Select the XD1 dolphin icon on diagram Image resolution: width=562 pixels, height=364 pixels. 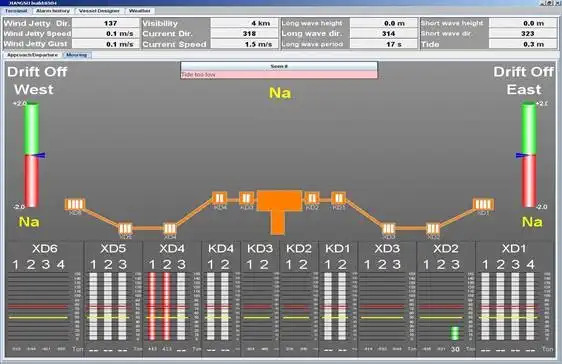[483, 204]
